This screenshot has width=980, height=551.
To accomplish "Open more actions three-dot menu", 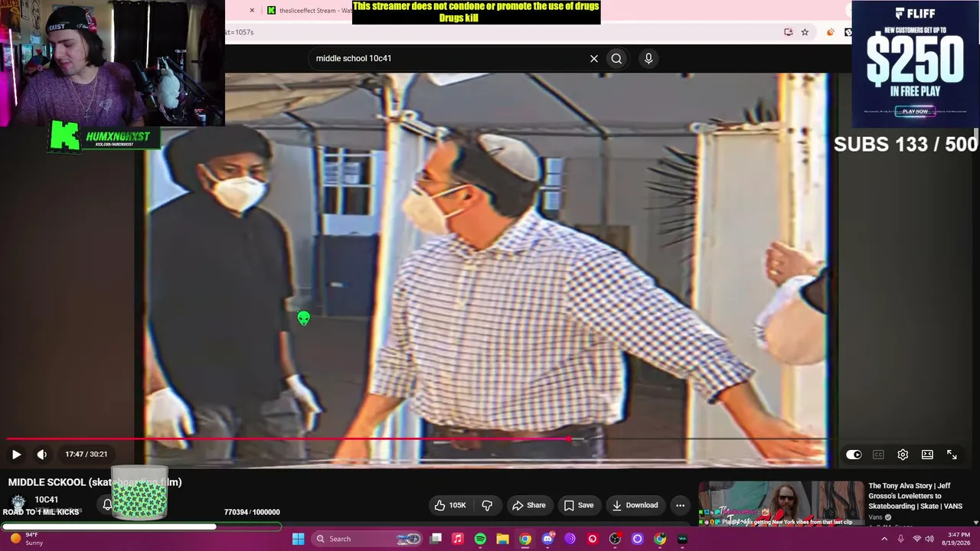I will pyautogui.click(x=680, y=505).
